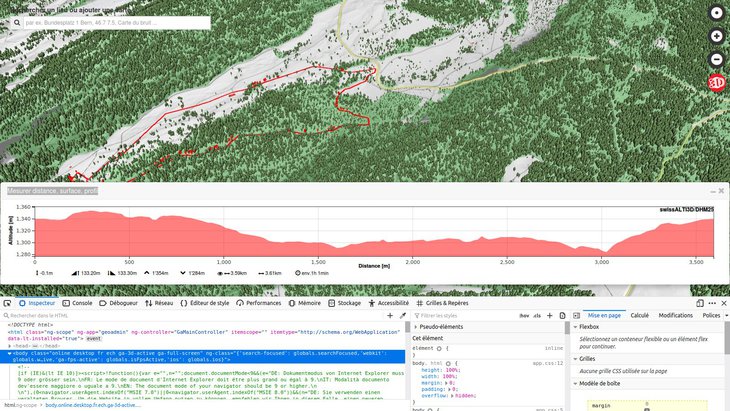
Task: Toggle the :hov pseudo-class panel
Action: 524,315
